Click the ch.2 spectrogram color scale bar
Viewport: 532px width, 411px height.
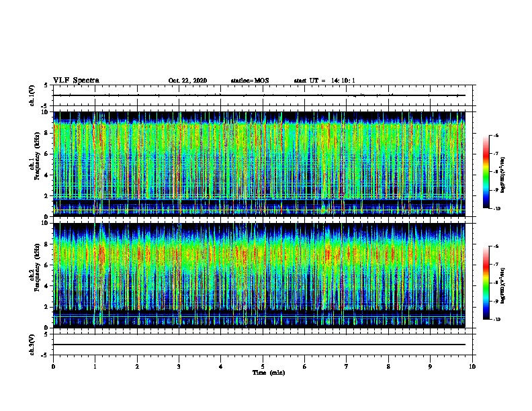tap(486, 283)
